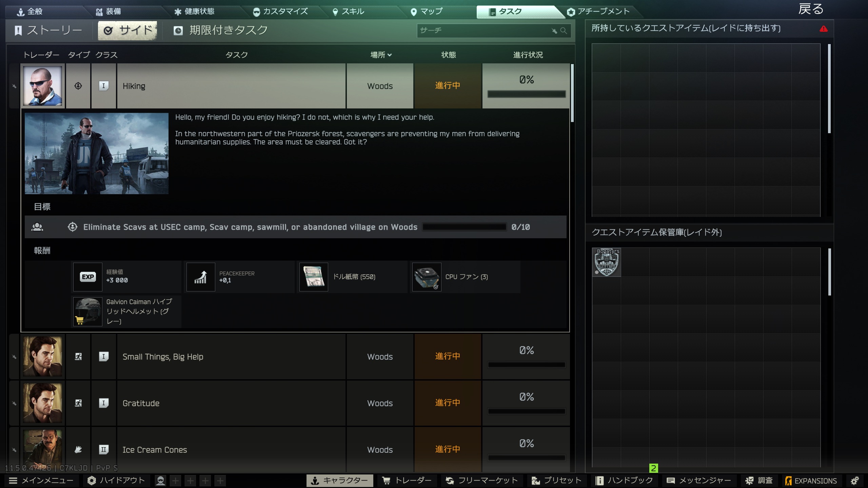The height and width of the screenshot is (488, 868).
Task: Click the task list vertical scrollbar
Action: point(572,93)
